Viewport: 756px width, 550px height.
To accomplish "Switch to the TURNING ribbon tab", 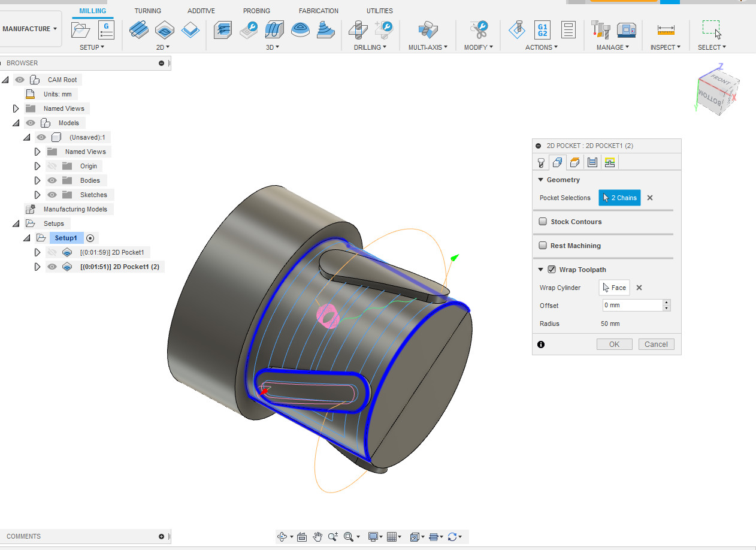I will click(147, 10).
